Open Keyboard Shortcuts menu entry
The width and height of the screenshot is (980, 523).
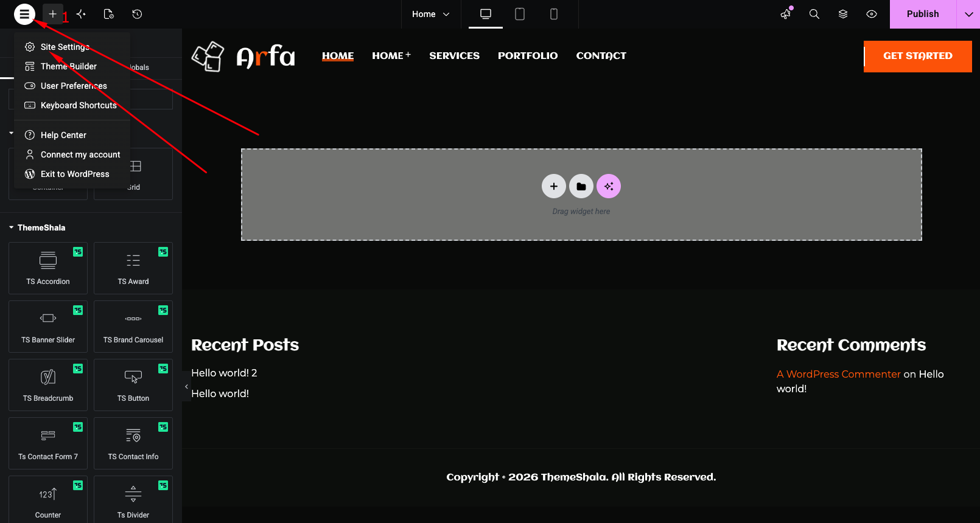(x=72, y=105)
